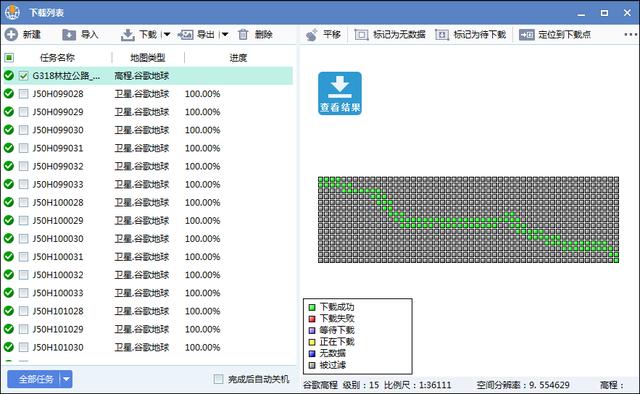Open the 下载 dropdown arrow
The height and width of the screenshot is (394, 640).
pyautogui.click(x=167, y=35)
